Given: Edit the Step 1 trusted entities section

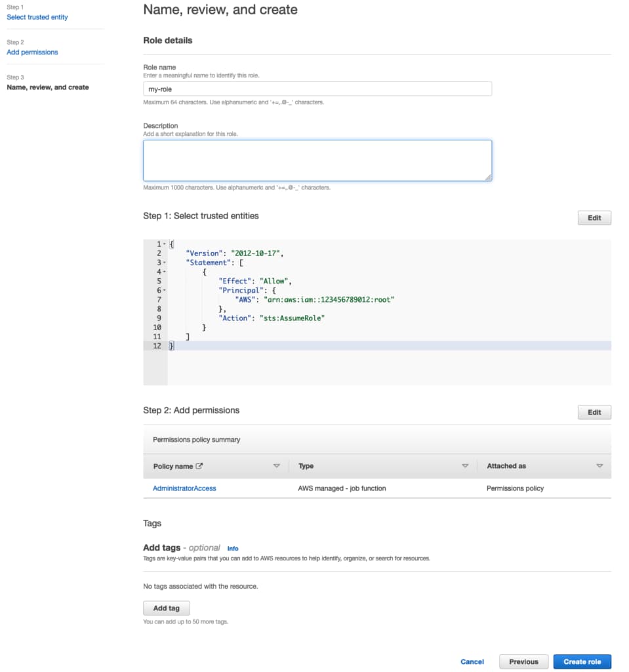Looking at the screenshot, I should coord(594,218).
